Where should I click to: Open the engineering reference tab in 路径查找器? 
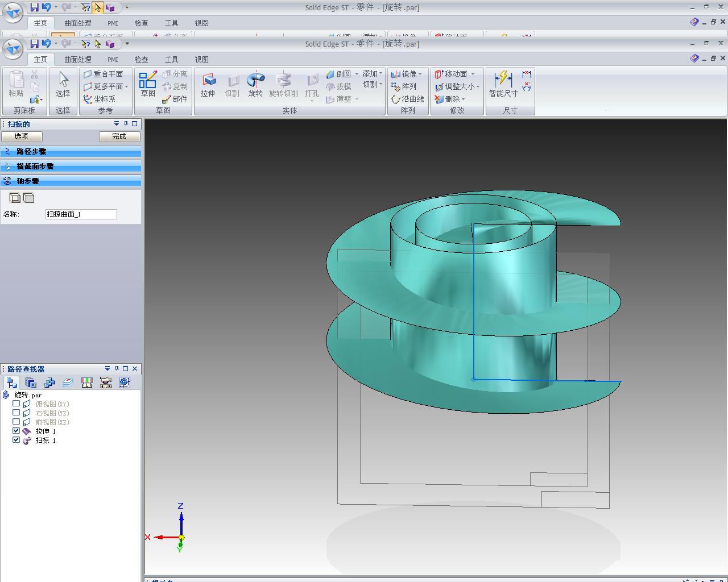125,383
